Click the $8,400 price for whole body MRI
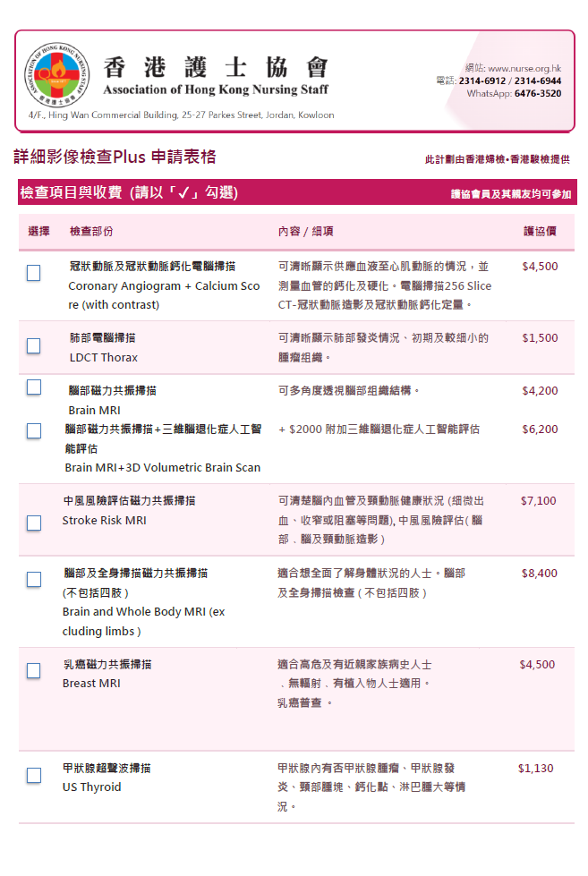588x876 pixels. [539, 573]
